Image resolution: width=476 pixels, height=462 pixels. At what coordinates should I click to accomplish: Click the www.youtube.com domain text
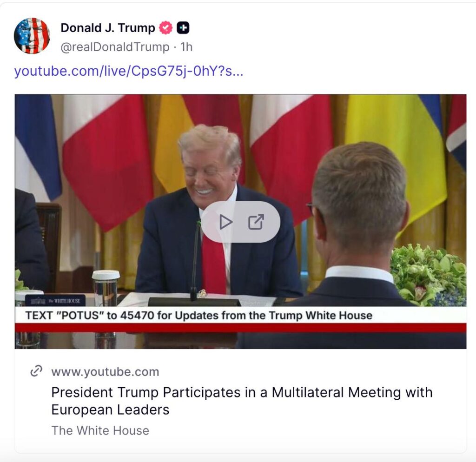pos(105,371)
